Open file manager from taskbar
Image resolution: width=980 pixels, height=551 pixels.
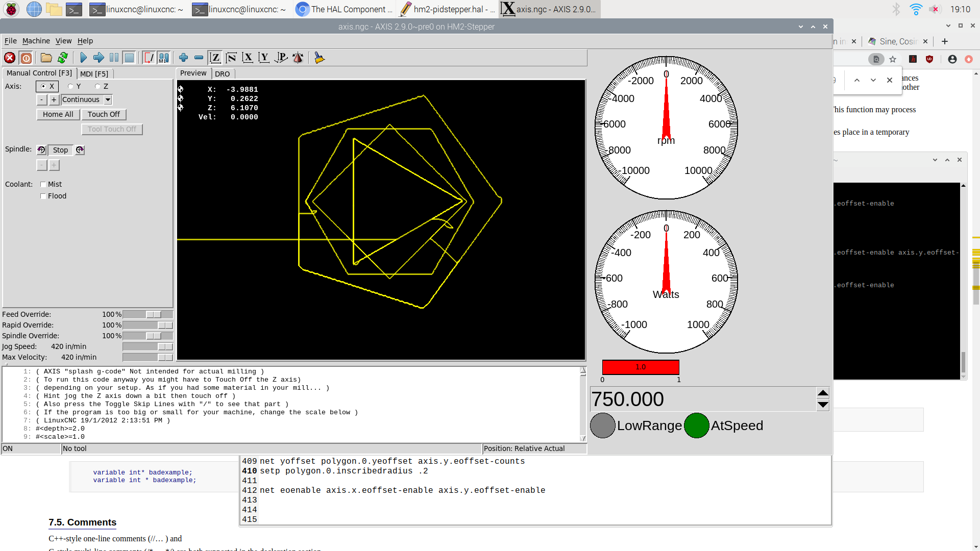(x=54, y=9)
